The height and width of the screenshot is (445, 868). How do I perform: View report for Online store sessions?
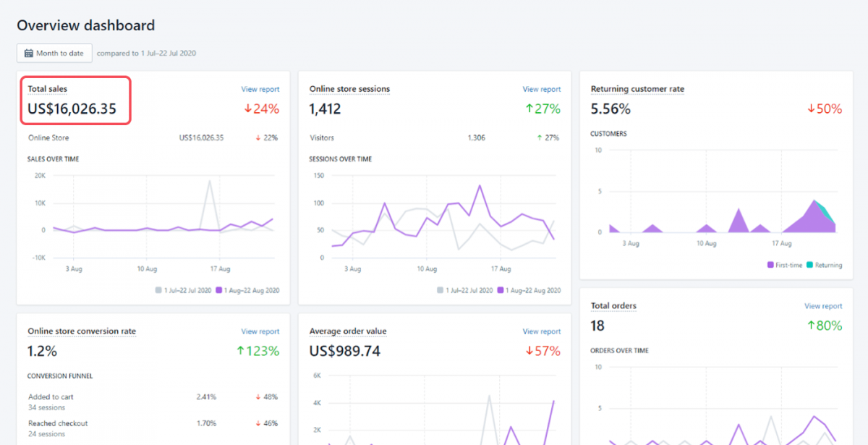(x=542, y=90)
